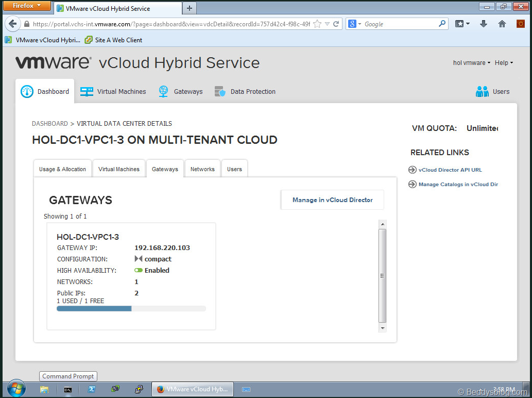The width and height of the screenshot is (532, 398).
Task: Open the URL history dropdown arrow
Action: [327, 24]
